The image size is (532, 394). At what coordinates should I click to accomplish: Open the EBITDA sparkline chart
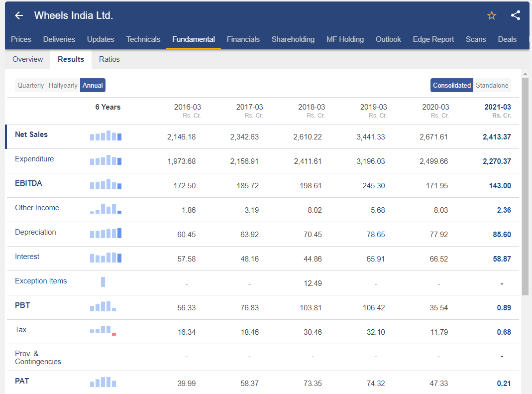(x=106, y=184)
